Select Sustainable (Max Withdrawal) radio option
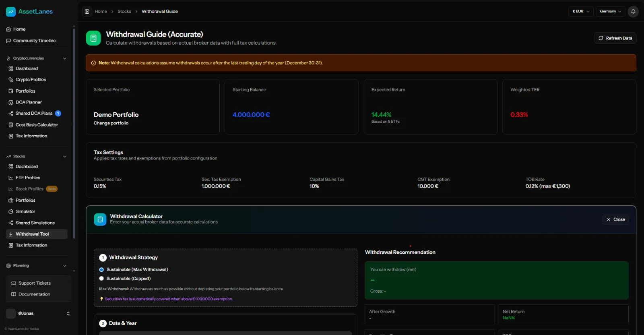Viewport: 644px width, 335px height. [x=101, y=270]
